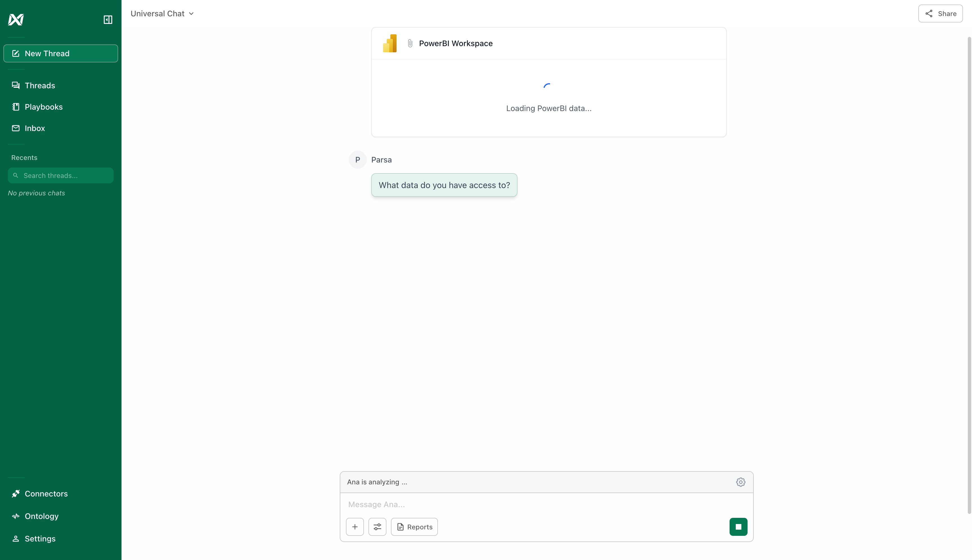
Task: Open Playbooks from the sidebar
Action: (44, 107)
